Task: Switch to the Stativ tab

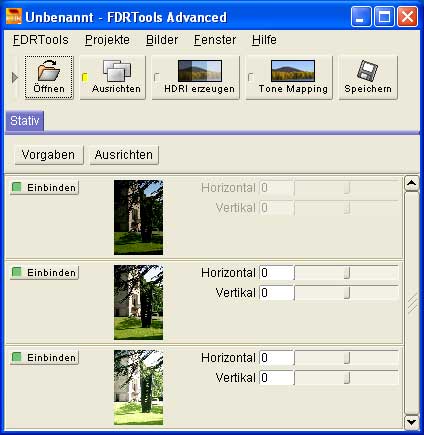Action: pos(25,121)
